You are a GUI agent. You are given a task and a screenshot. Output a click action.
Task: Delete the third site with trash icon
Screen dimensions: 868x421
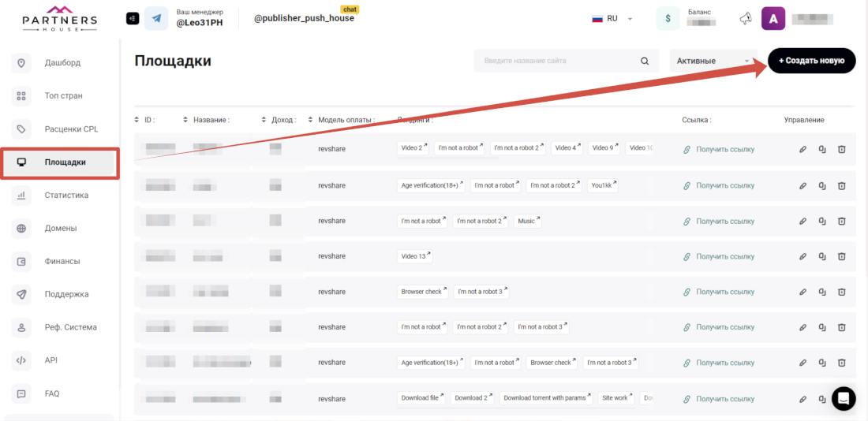point(841,221)
